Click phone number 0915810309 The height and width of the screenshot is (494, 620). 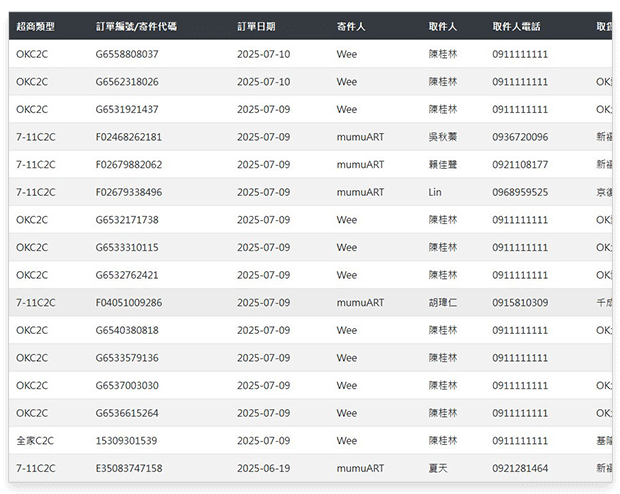(520, 303)
